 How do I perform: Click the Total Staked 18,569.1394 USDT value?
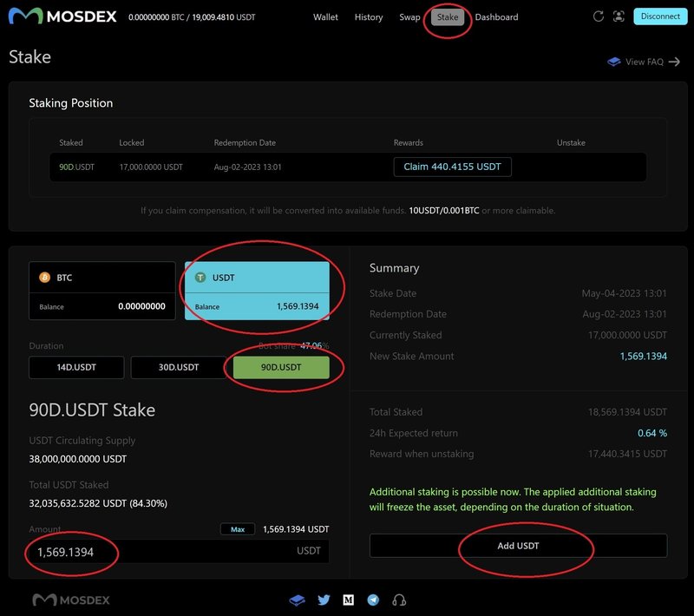(x=627, y=412)
